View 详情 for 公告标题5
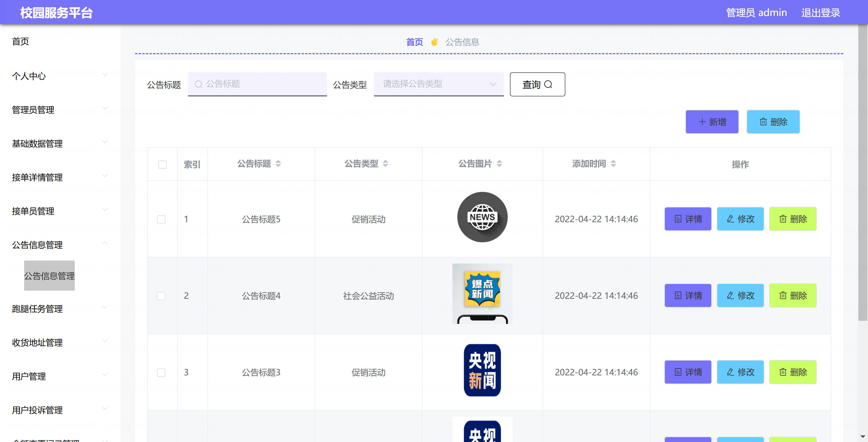The image size is (868, 442). coord(688,219)
